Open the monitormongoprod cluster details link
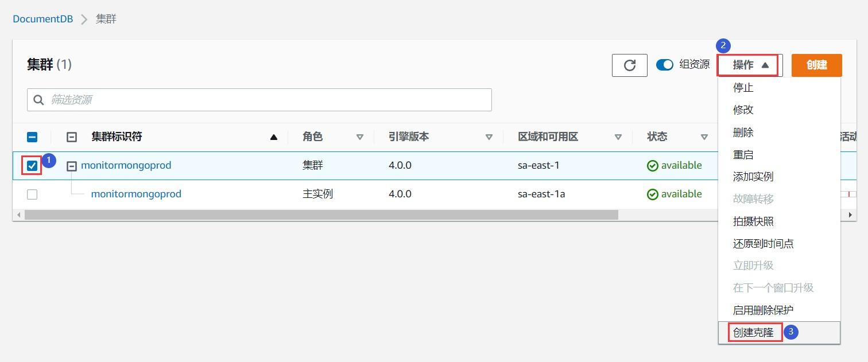868x362 pixels. pos(126,165)
